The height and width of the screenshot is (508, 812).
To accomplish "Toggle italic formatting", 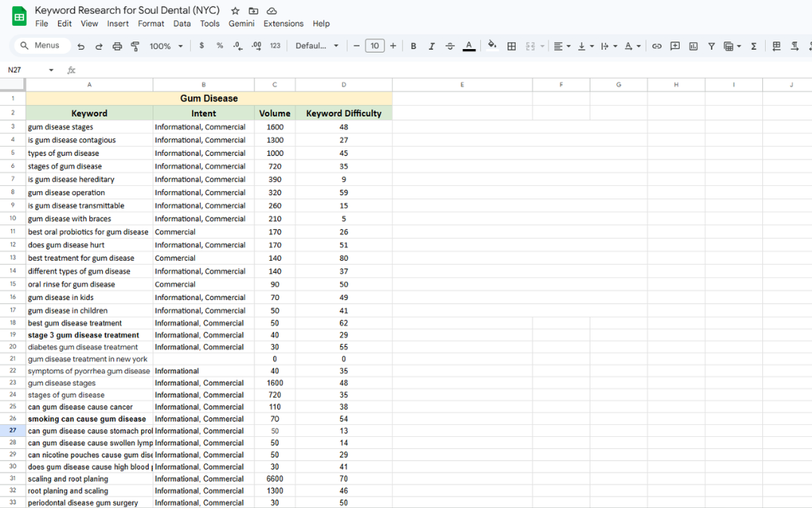I will 431,46.
